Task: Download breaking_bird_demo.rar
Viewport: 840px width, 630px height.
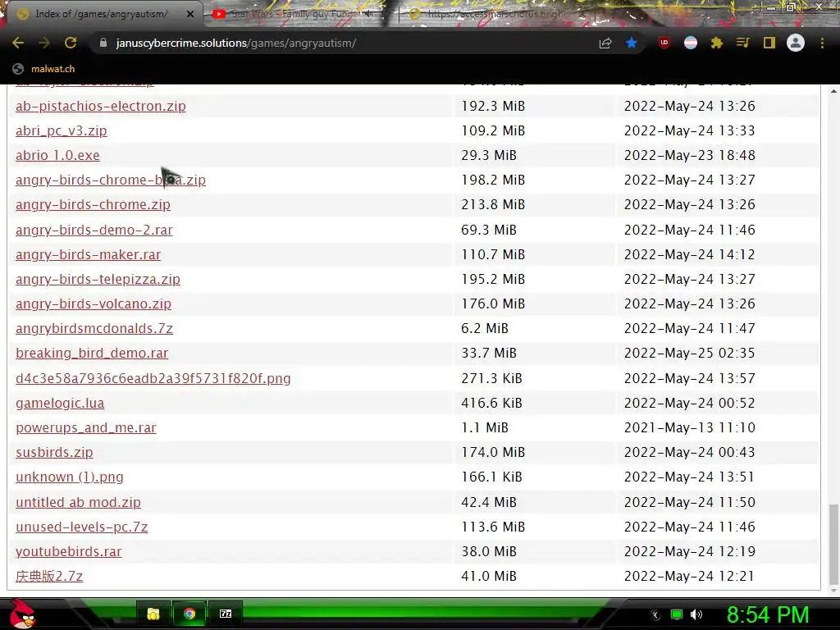Action: click(92, 353)
